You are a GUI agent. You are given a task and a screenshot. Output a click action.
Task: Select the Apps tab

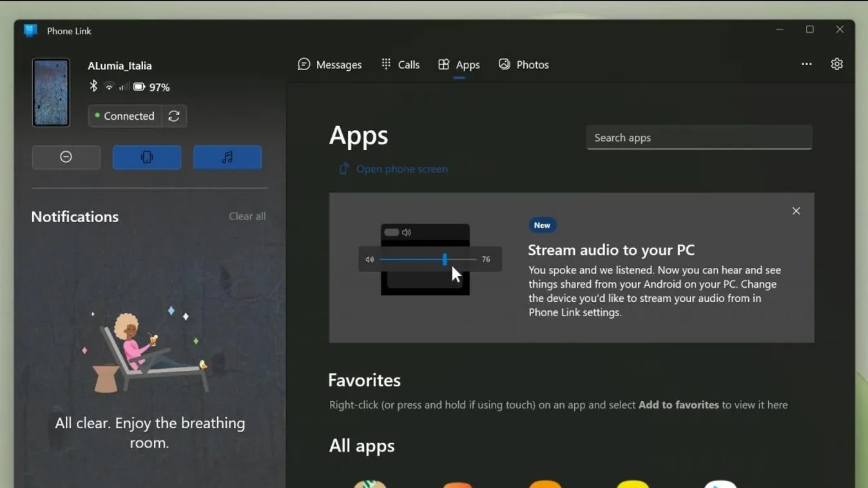(459, 64)
